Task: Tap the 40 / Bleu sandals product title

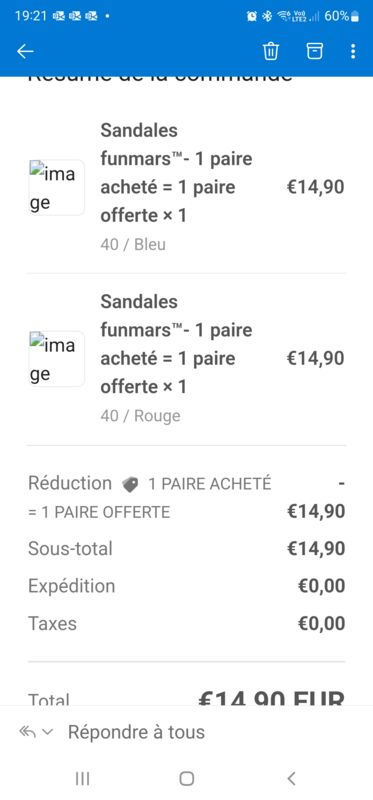Action: 176,173
